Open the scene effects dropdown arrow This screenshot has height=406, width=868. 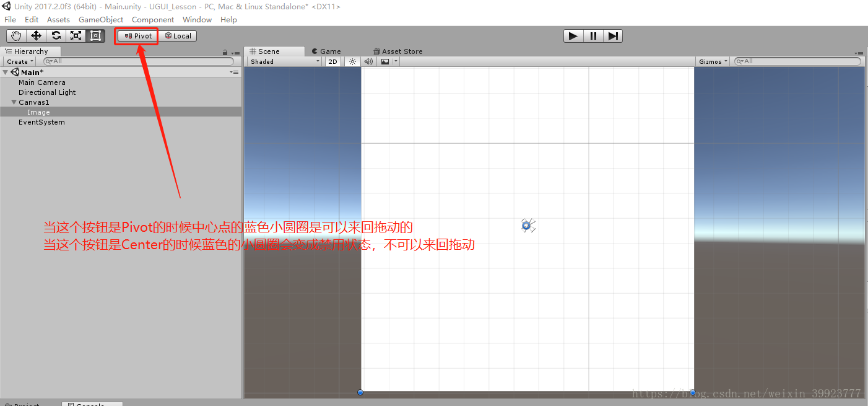point(396,61)
